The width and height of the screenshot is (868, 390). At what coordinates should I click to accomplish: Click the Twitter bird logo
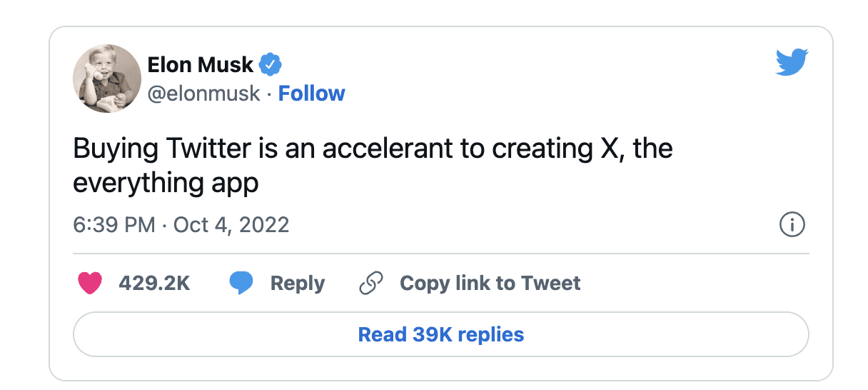(x=791, y=63)
